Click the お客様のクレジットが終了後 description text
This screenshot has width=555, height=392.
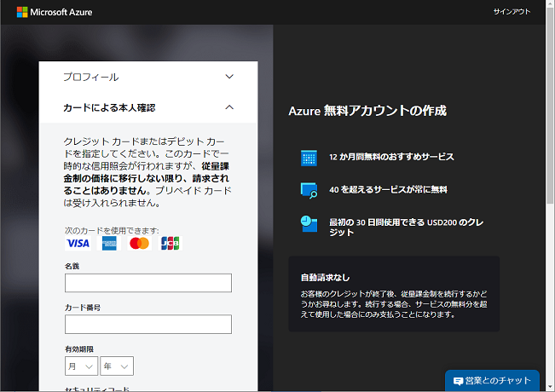(x=394, y=304)
